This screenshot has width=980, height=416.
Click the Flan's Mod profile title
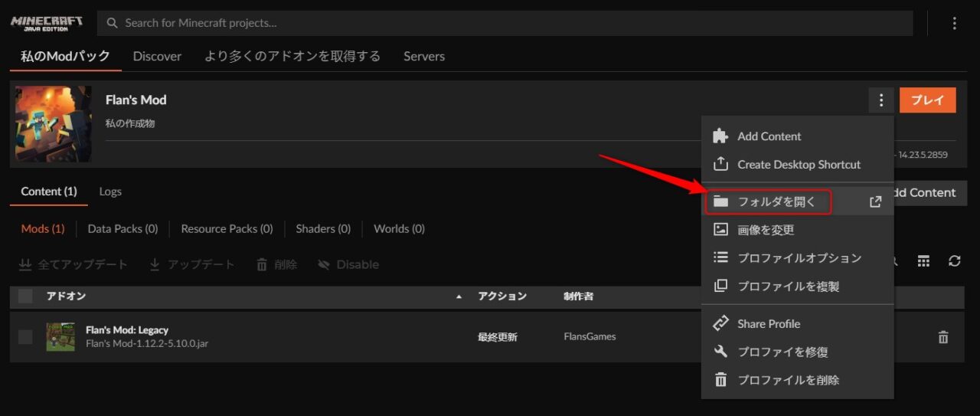click(136, 100)
